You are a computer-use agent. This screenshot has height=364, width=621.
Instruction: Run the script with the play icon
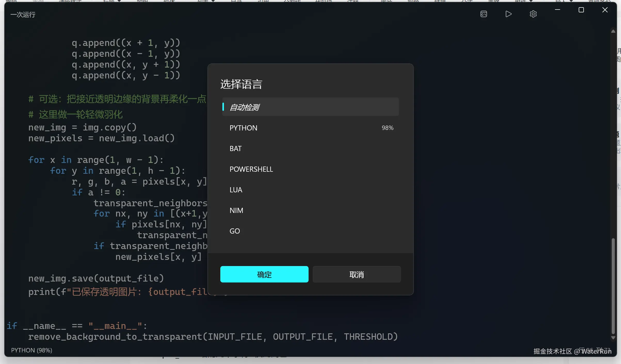[x=508, y=14]
